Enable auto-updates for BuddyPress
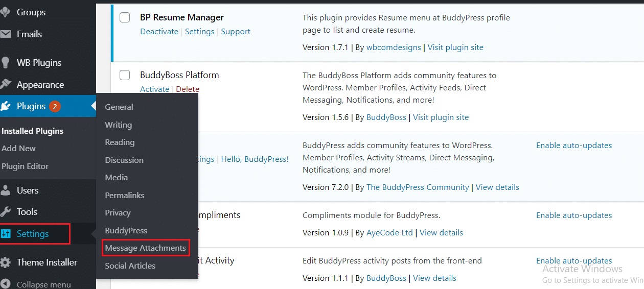 coord(573,146)
